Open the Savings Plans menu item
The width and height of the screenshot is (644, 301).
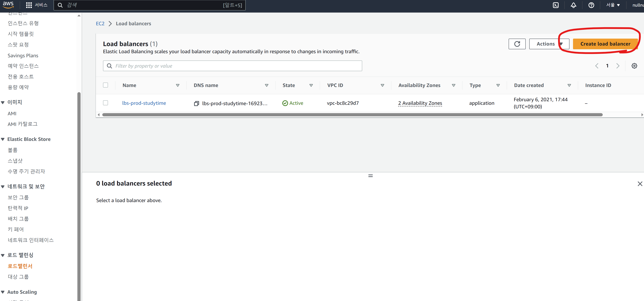[23, 56]
